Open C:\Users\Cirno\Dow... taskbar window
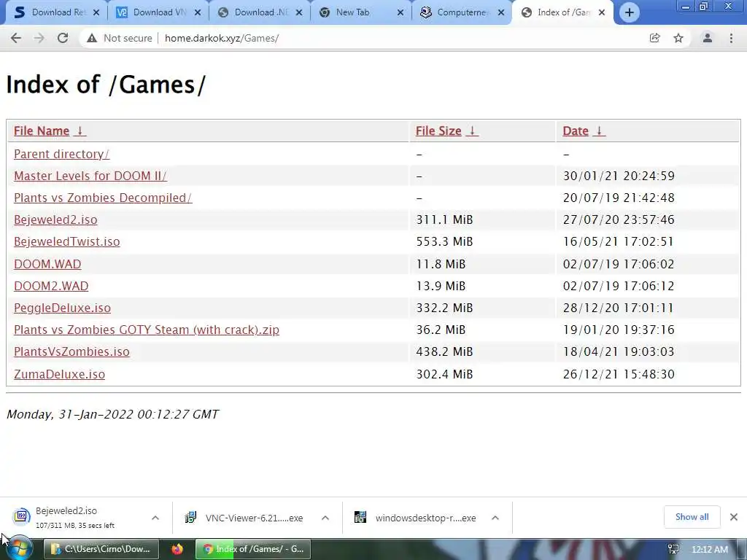 tap(101, 549)
